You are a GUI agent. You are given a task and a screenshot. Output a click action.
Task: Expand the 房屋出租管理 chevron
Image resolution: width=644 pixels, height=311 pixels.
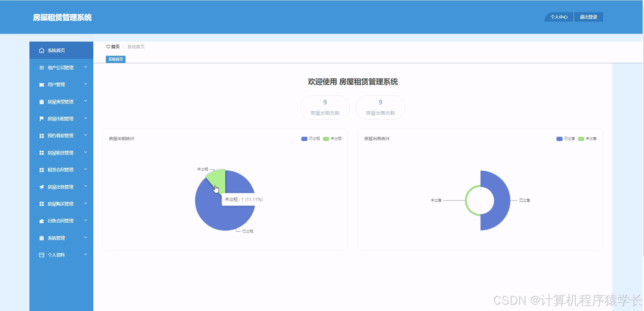pyautogui.click(x=86, y=118)
